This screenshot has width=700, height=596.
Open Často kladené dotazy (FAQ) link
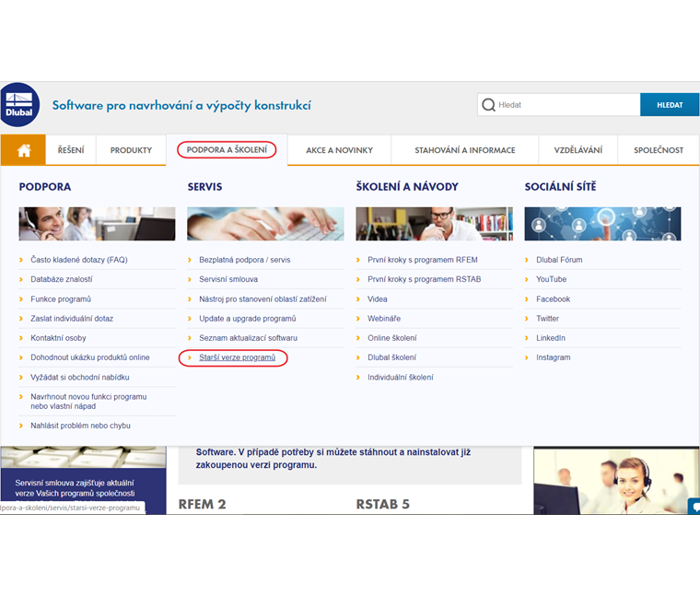[79, 260]
